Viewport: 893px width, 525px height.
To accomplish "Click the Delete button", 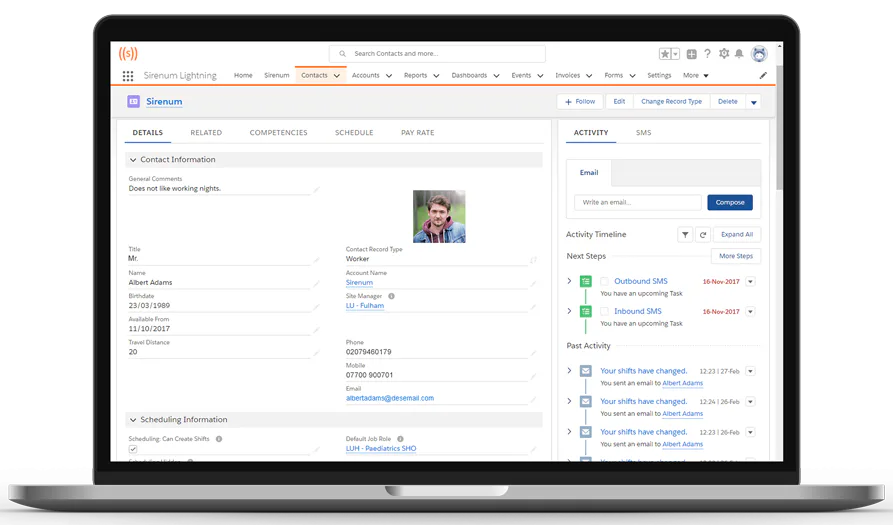I will point(727,102).
